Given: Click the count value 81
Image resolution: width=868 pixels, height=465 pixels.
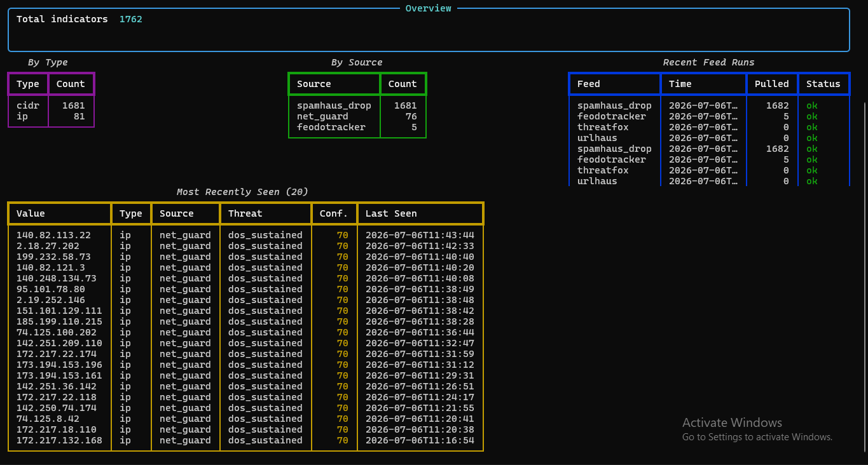Looking at the screenshot, I should [79, 116].
